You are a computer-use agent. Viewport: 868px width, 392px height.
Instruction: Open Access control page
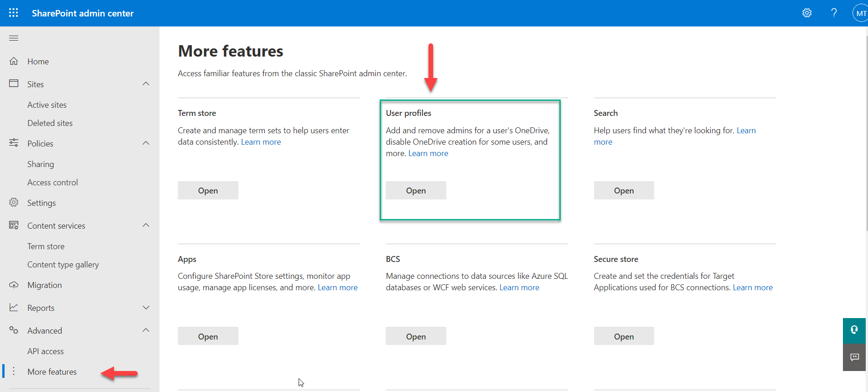52,183
